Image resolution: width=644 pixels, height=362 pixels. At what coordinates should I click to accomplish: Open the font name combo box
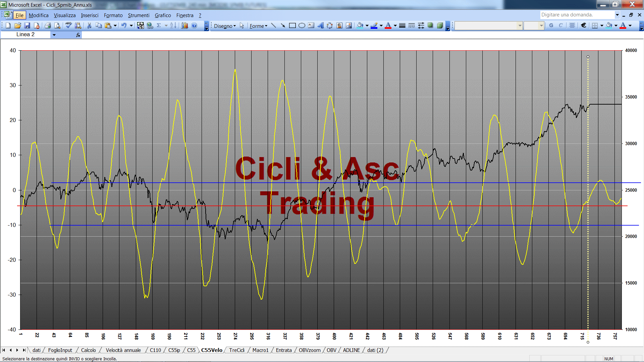[x=489, y=25]
